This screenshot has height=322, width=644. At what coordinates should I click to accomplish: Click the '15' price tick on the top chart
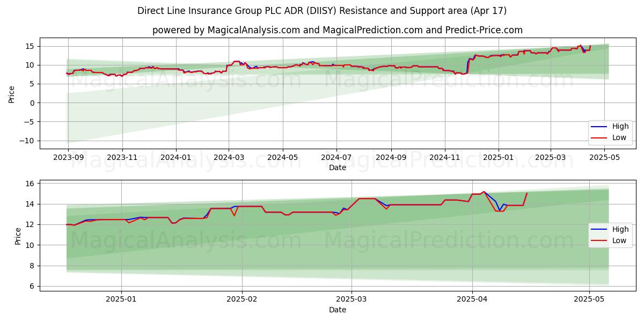pyautogui.click(x=30, y=46)
